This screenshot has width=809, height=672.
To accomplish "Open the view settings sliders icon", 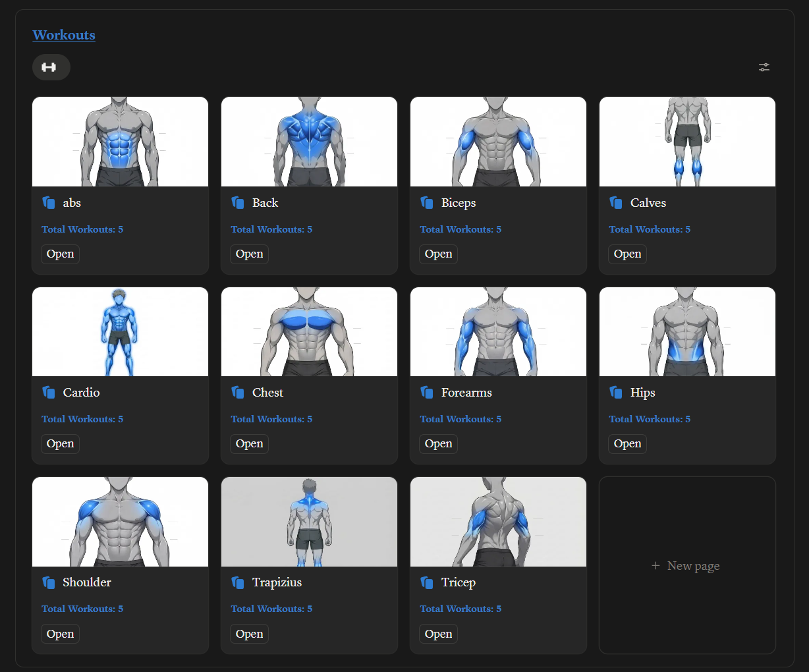I will pos(764,67).
